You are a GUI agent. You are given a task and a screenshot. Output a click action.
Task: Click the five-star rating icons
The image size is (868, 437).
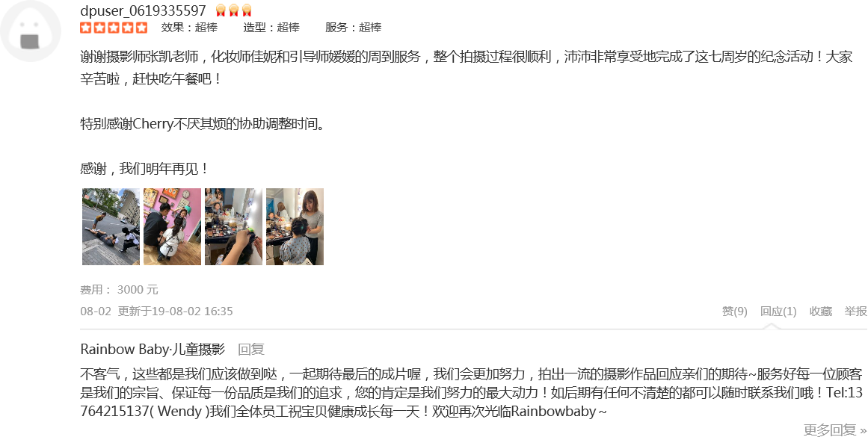click(x=114, y=28)
